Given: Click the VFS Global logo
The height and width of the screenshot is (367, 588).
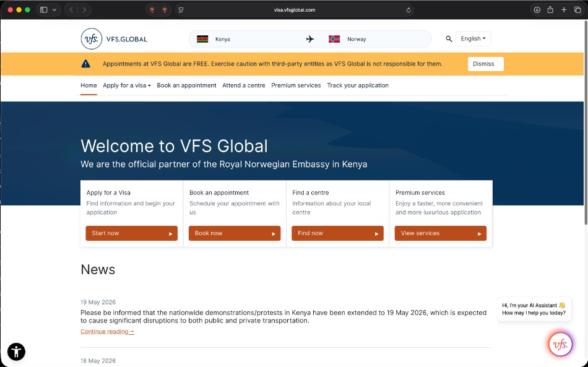Looking at the screenshot, I should click(114, 38).
